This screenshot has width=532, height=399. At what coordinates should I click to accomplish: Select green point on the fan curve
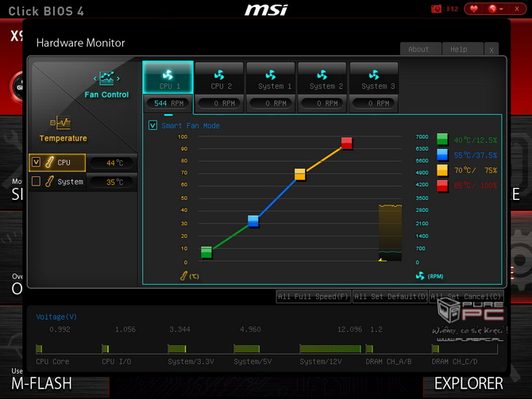click(x=206, y=252)
